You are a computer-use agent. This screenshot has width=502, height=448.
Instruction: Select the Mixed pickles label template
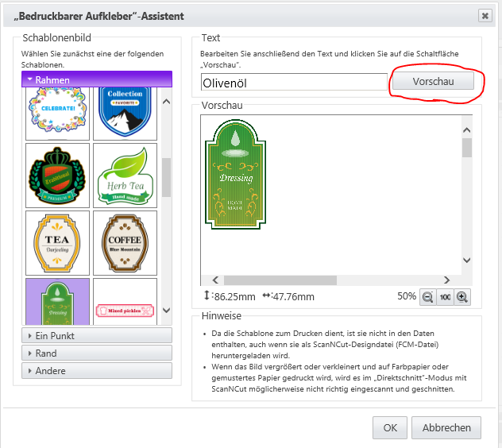(x=125, y=308)
